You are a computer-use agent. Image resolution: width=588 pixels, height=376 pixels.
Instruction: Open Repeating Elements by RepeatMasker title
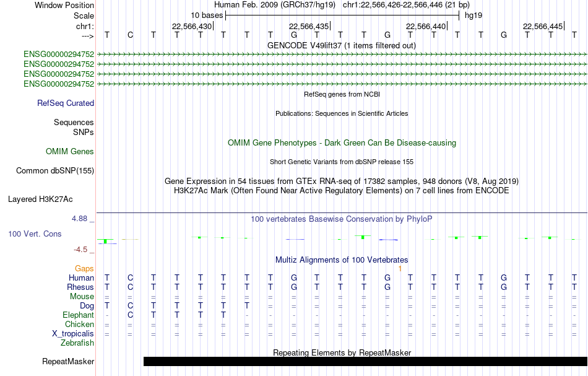[342, 352]
